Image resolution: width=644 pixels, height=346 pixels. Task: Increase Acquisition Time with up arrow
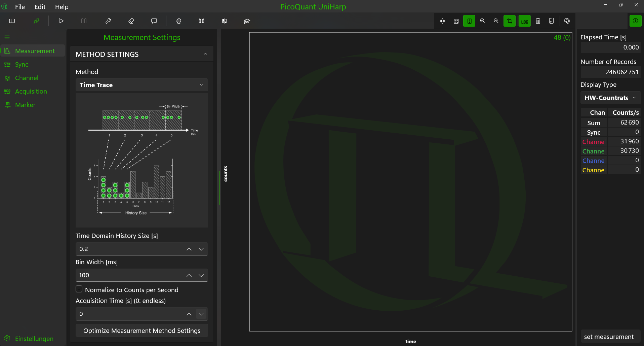[x=189, y=314]
